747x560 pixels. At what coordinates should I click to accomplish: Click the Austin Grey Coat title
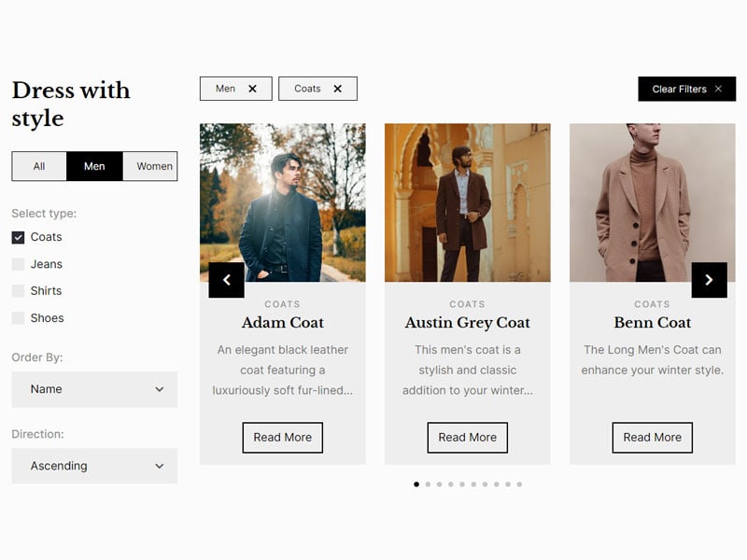click(x=468, y=323)
